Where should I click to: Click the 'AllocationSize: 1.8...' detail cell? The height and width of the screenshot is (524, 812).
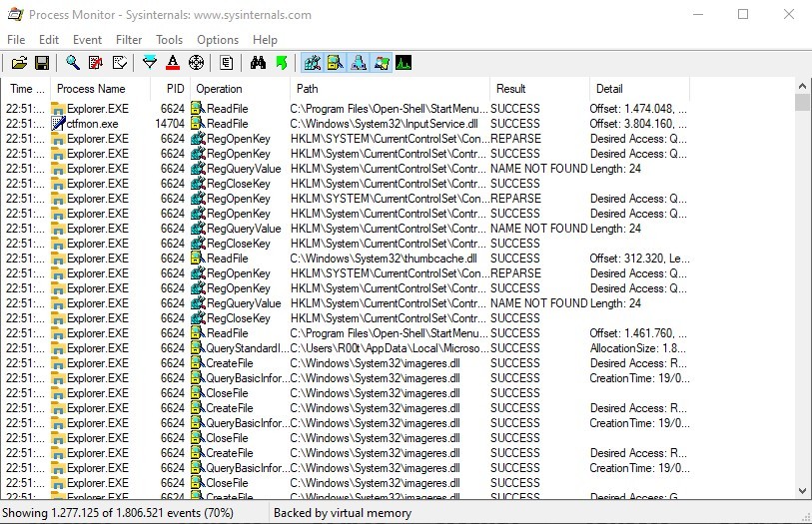tap(637, 348)
